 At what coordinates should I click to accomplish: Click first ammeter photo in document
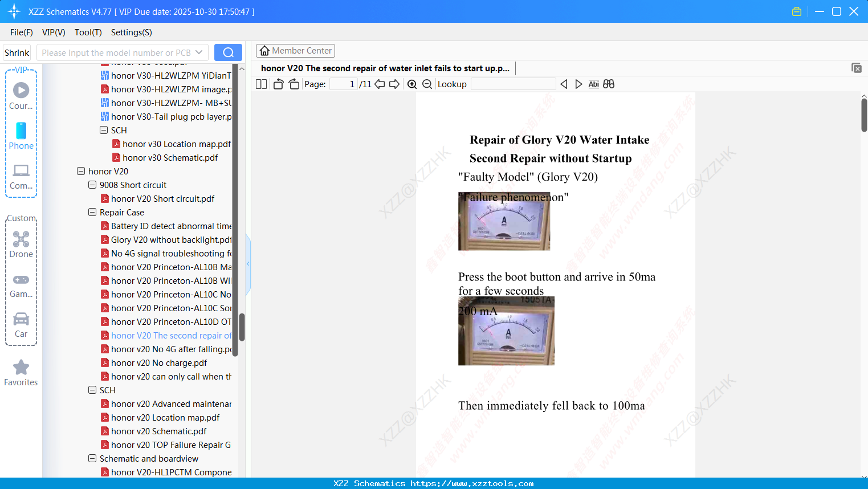[x=504, y=221]
